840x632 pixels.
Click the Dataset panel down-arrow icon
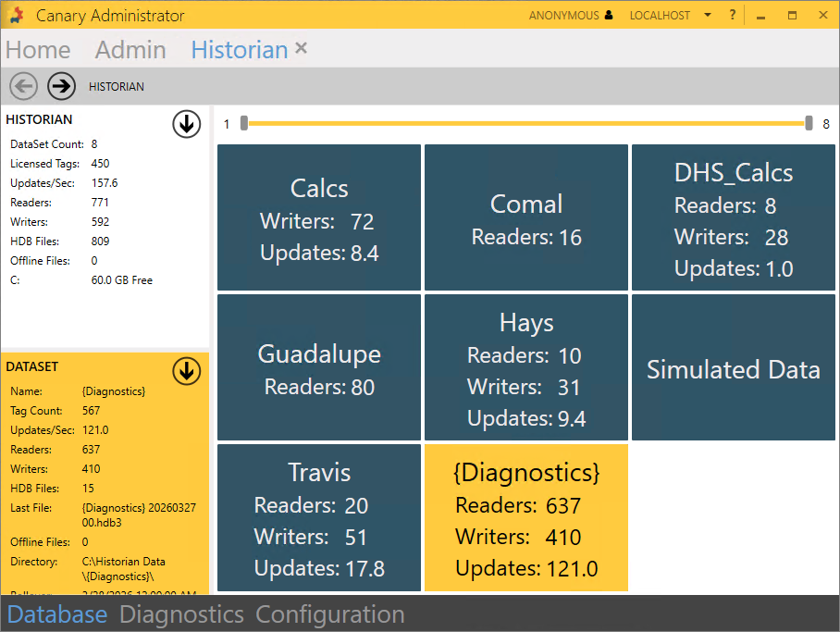pyautogui.click(x=187, y=371)
